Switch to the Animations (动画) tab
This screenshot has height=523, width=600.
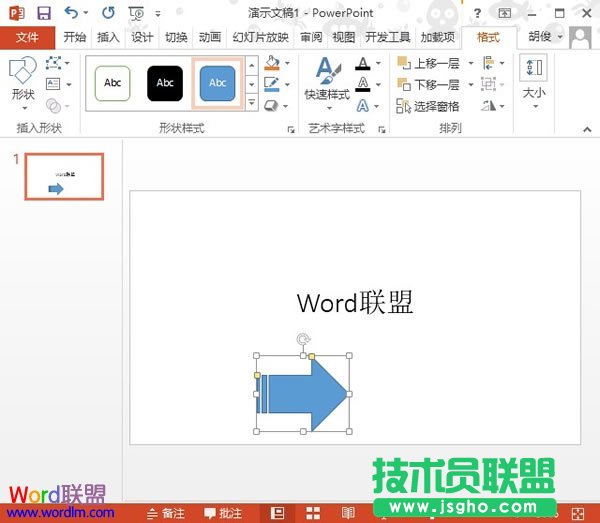[209, 37]
